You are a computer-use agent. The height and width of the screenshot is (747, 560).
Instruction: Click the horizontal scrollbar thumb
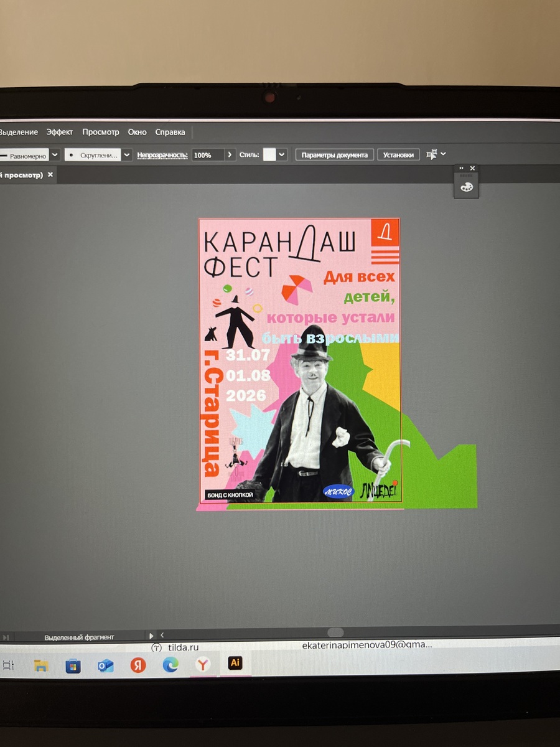335,632
